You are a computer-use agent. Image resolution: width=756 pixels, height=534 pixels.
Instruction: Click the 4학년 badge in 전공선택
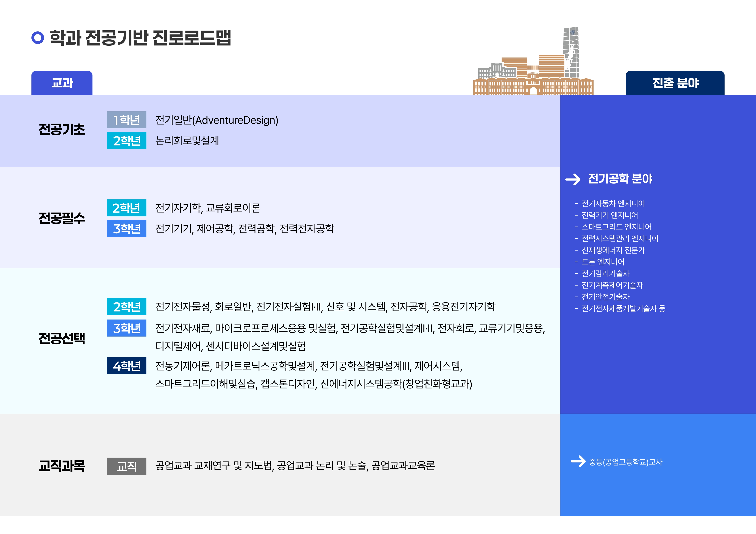[126, 366]
